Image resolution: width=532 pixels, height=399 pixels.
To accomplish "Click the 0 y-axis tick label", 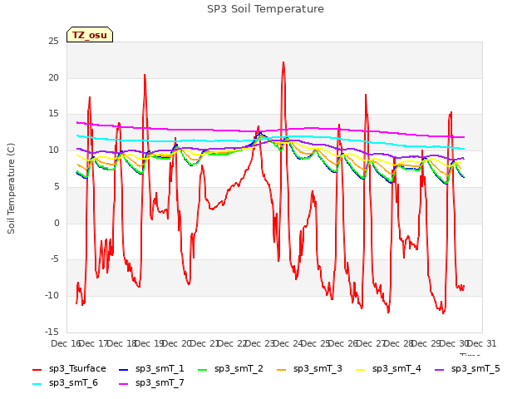I will click(57, 223).
